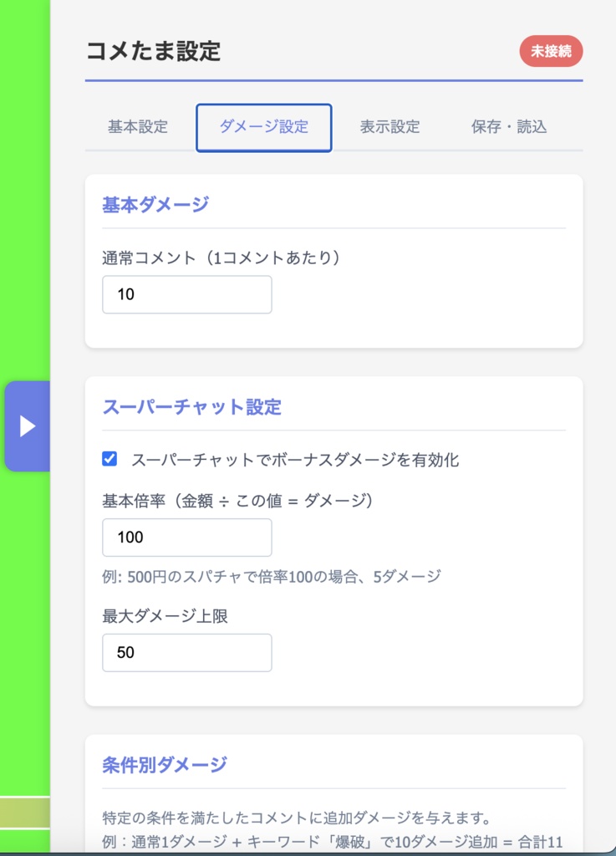This screenshot has width=616, height=856.
Task: Click the 最大ダメージ上限 field showing 50
Action: click(186, 653)
